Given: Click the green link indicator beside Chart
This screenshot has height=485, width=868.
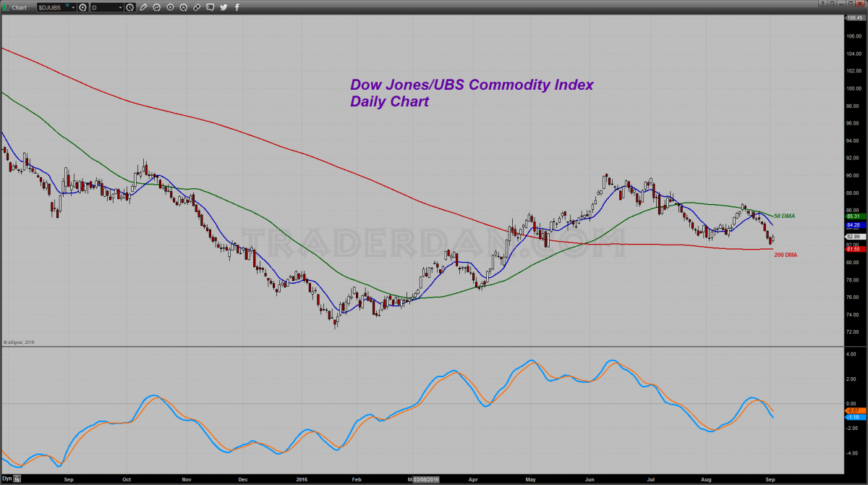Looking at the screenshot, I should point(6,7).
